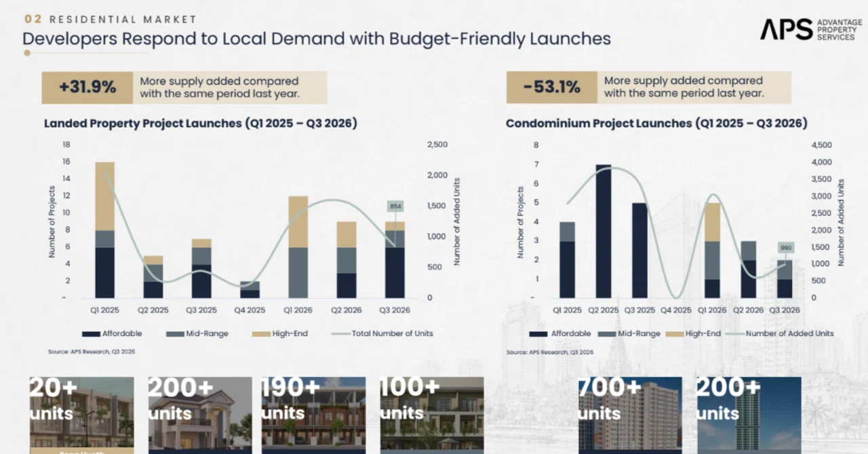Screen dimensions: 868x454
Task: Click the +31.9% supply badge
Action: 87,87
